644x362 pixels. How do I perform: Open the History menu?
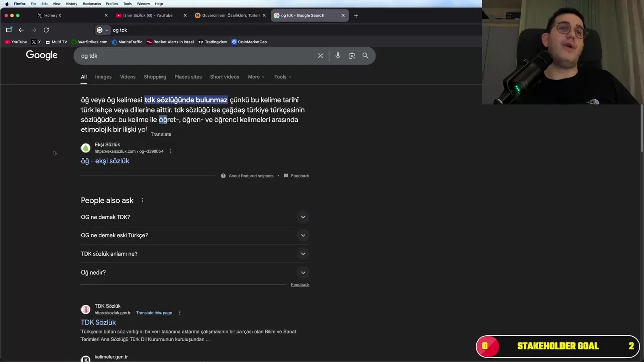pos(71,4)
